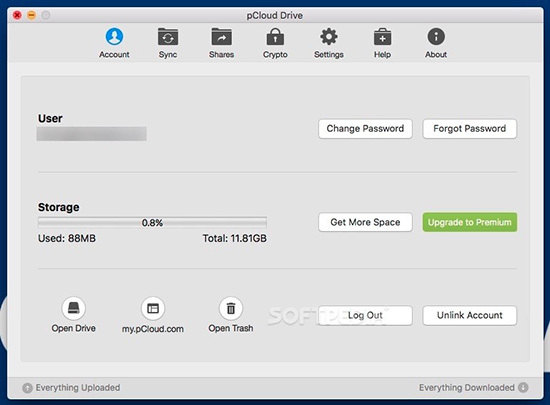The height and width of the screenshot is (405, 550).
Task: Click the Open Drive icon
Action: [73, 309]
